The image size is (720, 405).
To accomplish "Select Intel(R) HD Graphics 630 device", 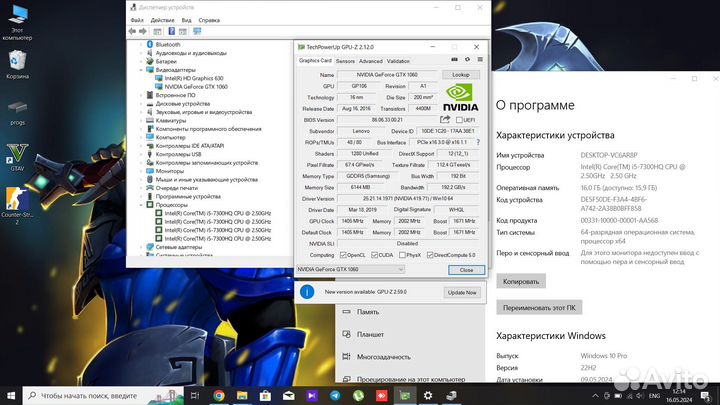I will (x=193, y=79).
